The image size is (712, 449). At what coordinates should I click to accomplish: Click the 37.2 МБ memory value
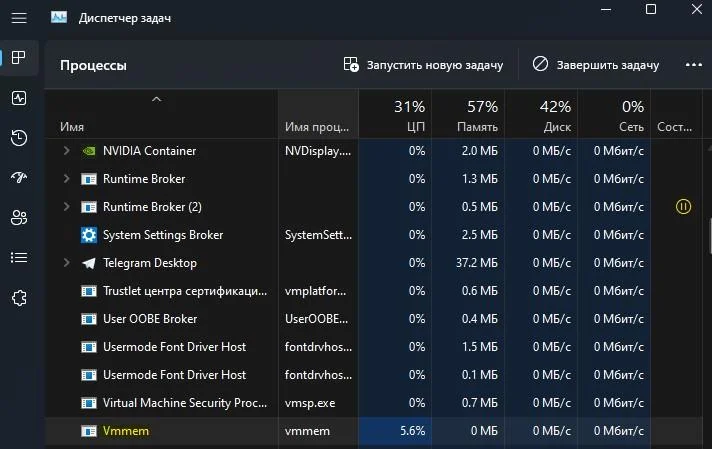[x=477, y=263]
